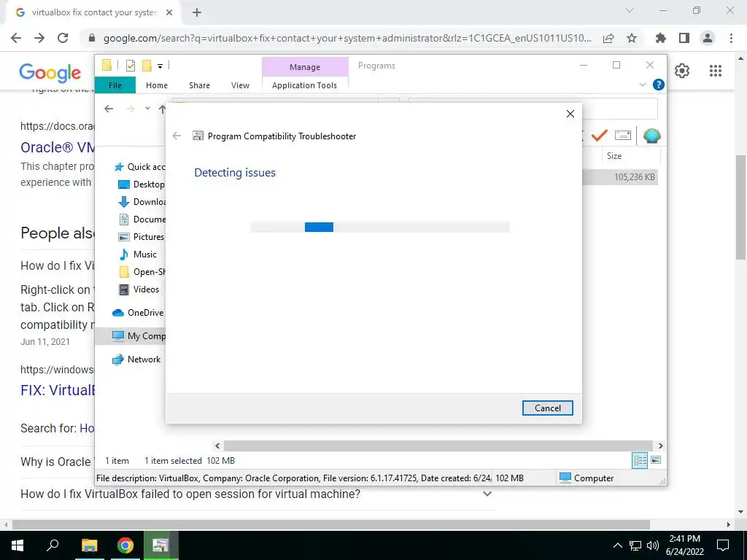
Task: Click the Chrome address bar URL
Action: [x=347, y=38]
